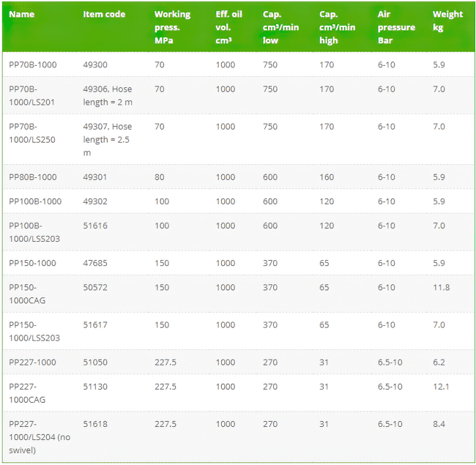
Task: Select item code 49302
Action: [x=95, y=201]
